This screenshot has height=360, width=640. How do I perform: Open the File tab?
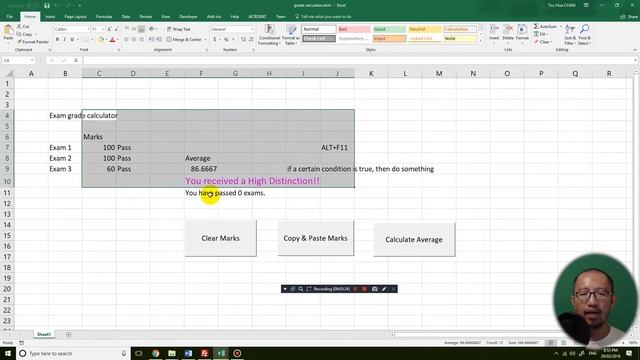[x=9, y=17]
